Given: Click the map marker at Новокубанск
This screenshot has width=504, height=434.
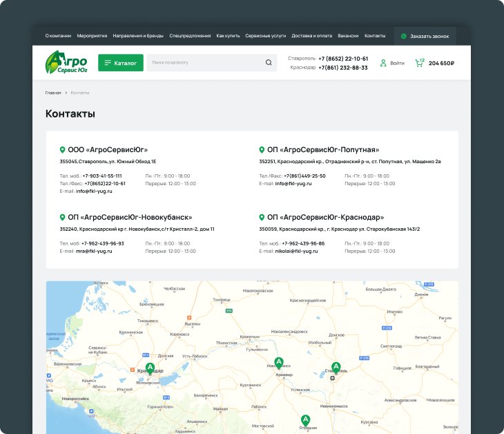Looking at the screenshot, I should pos(279,363).
